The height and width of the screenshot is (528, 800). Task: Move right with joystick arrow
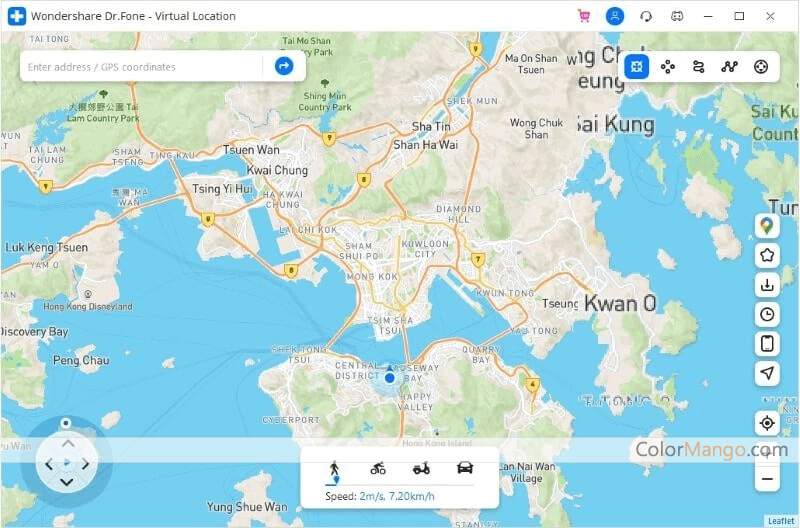click(x=85, y=464)
